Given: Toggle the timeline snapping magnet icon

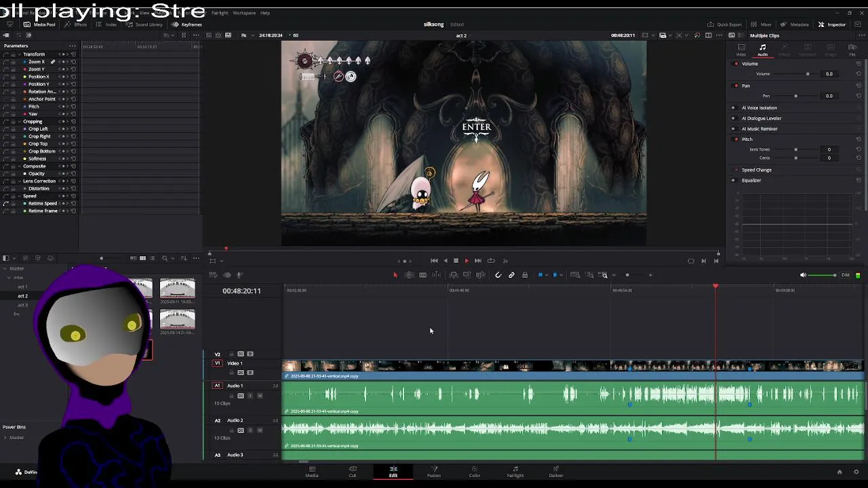Looking at the screenshot, I should [x=498, y=275].
